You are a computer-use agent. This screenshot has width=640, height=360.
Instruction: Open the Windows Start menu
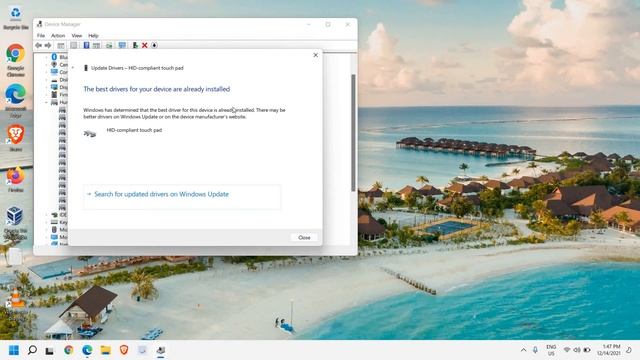pyautogui.click(x=14, y=350)
